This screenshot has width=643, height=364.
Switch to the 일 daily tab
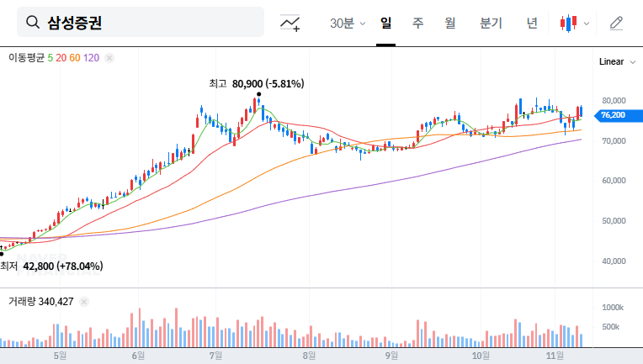click(x=386, y=23)
